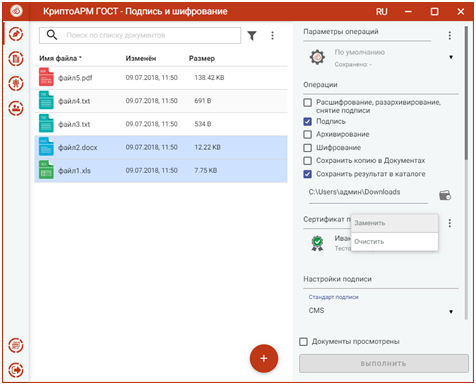Open document list three-dot menu
Image resolution: width=476 pixels, height=385 pixels.
tap(272, 35)
